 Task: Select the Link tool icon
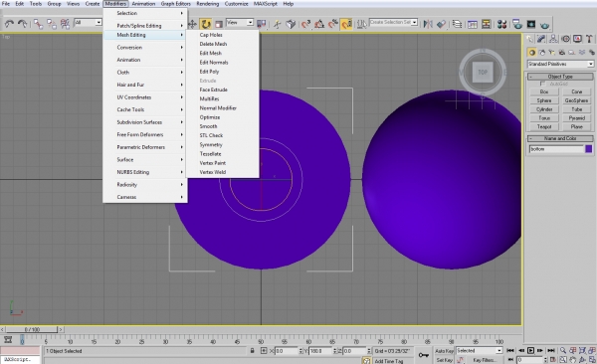pos(38,24)
